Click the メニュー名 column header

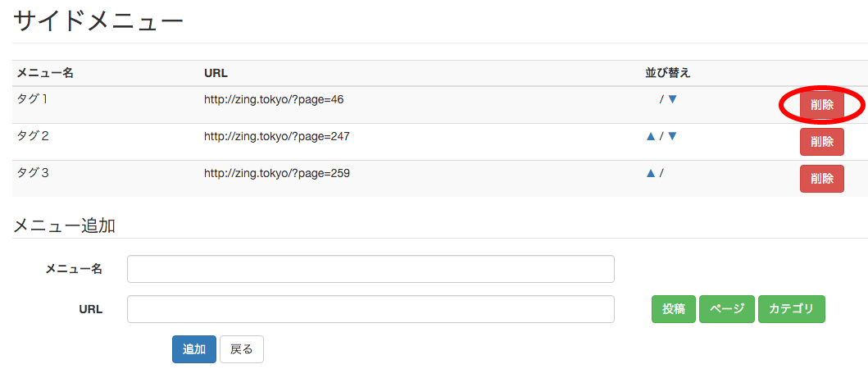point(45,73)
